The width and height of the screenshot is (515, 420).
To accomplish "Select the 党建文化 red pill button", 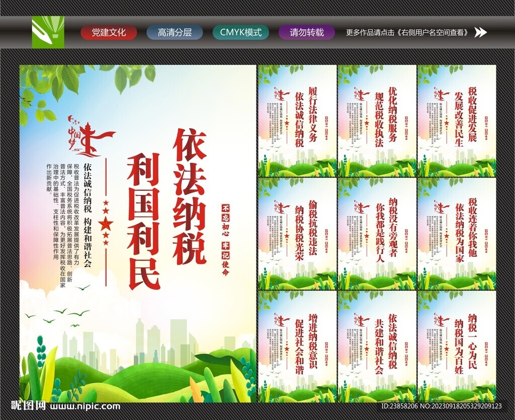I will [x=109, y=33].
